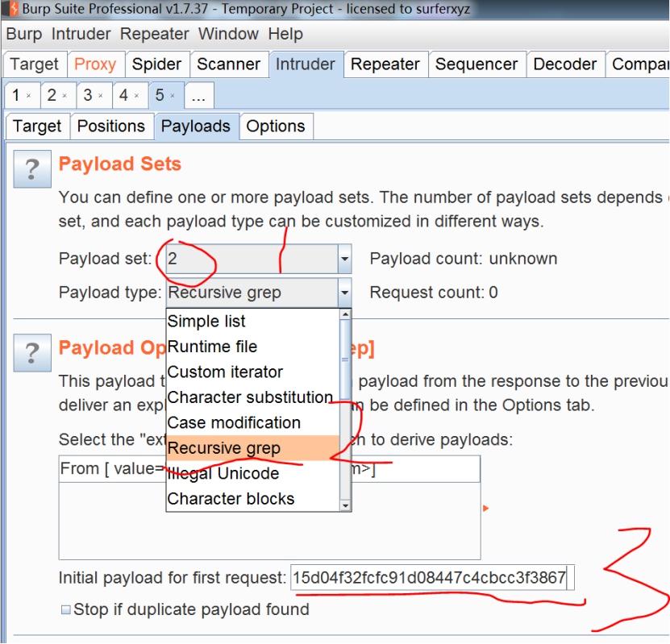Image resolution: width=670 pixels, height=644 pixels.
Task: Click 'Payload count: unknown' text
Action: (463, 259)
